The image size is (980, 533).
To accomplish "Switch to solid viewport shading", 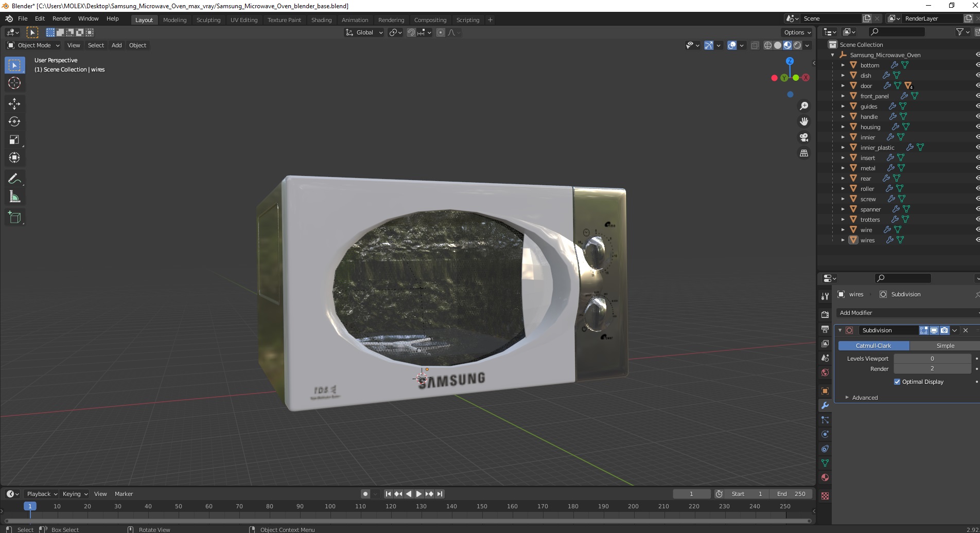I will pos(778,45).
